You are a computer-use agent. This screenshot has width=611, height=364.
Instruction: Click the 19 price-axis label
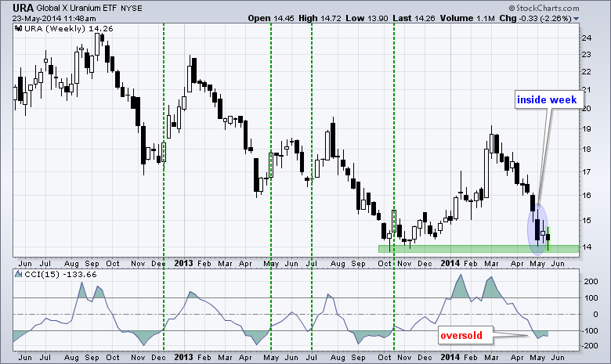click(x=587, y=128)
